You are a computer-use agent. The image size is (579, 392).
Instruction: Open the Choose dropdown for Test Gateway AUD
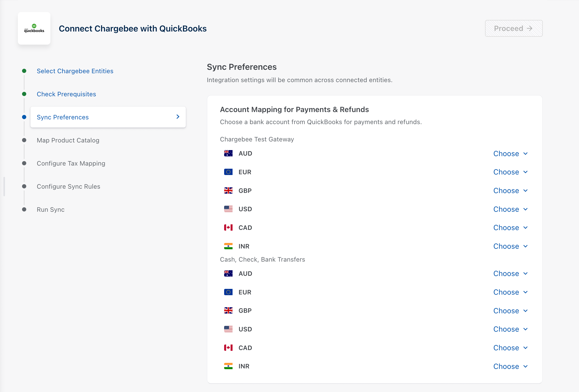(x=510, y=154)
